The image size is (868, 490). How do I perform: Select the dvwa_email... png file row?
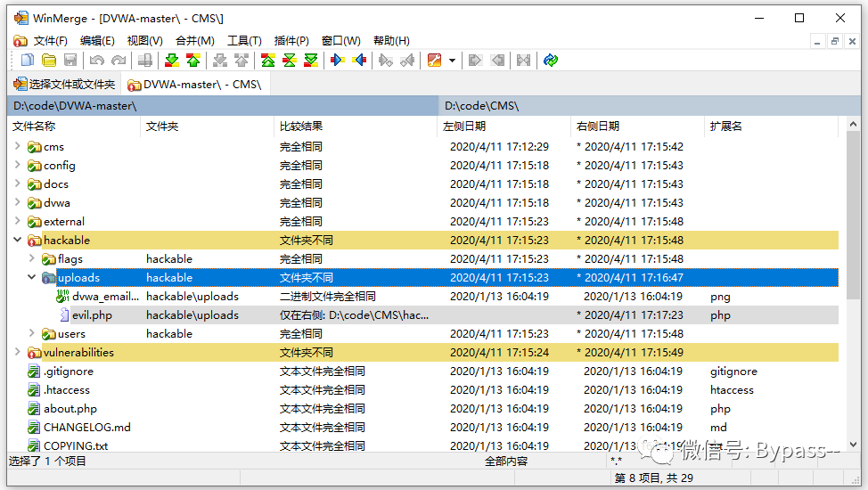[x=423, y=296]
